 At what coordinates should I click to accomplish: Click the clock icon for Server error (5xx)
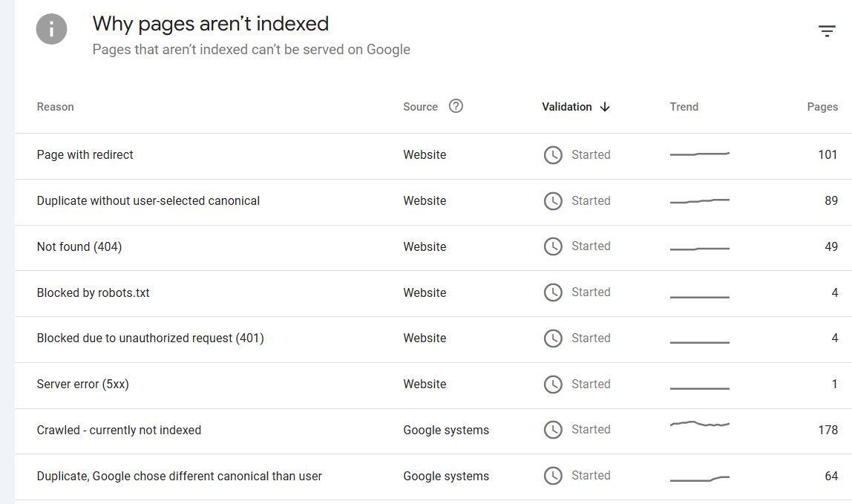pos(553,384)
